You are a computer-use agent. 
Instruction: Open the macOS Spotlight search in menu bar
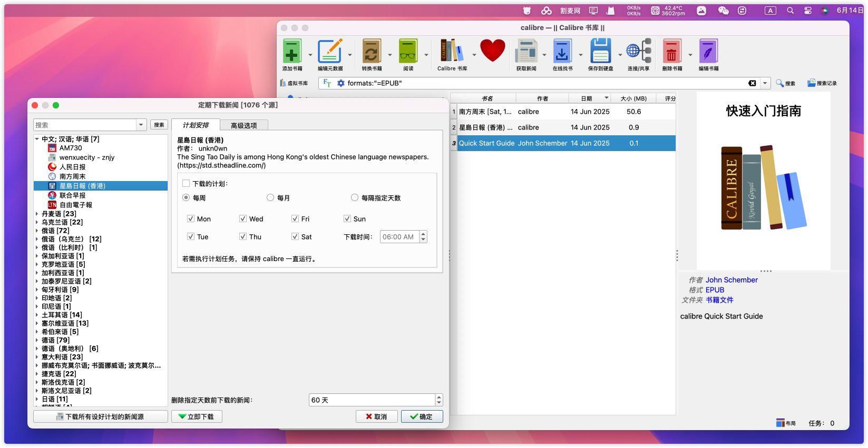(x=790, y=11)
